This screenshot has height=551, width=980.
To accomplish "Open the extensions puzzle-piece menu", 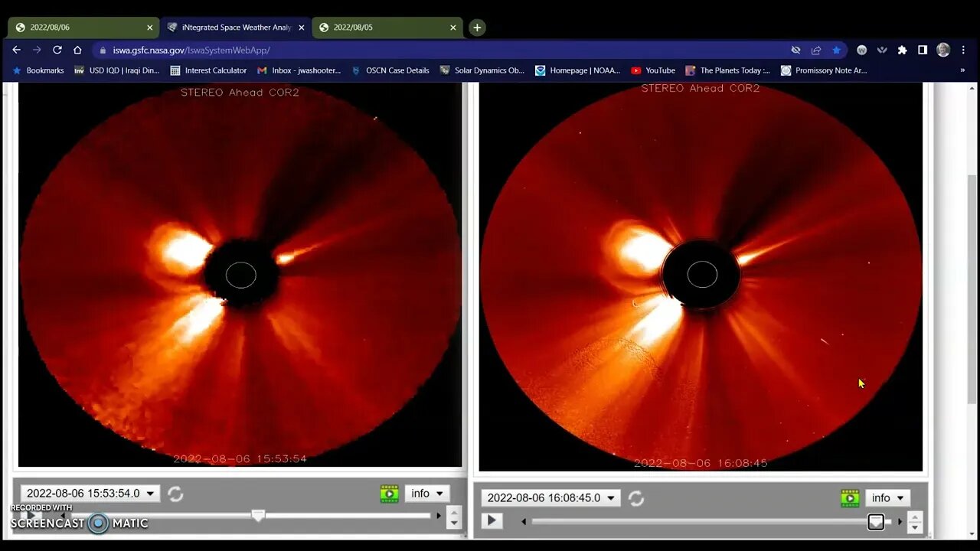I will tap(902, 50).
